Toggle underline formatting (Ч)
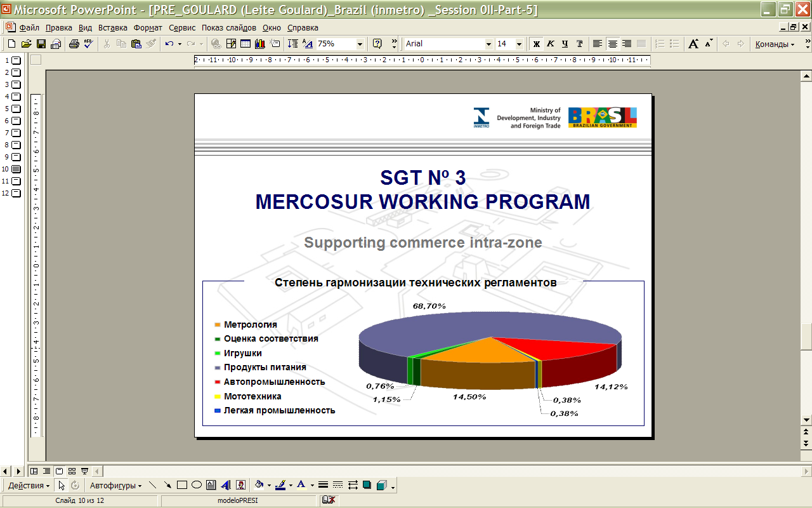812x508 pixels. pos(565,44)
